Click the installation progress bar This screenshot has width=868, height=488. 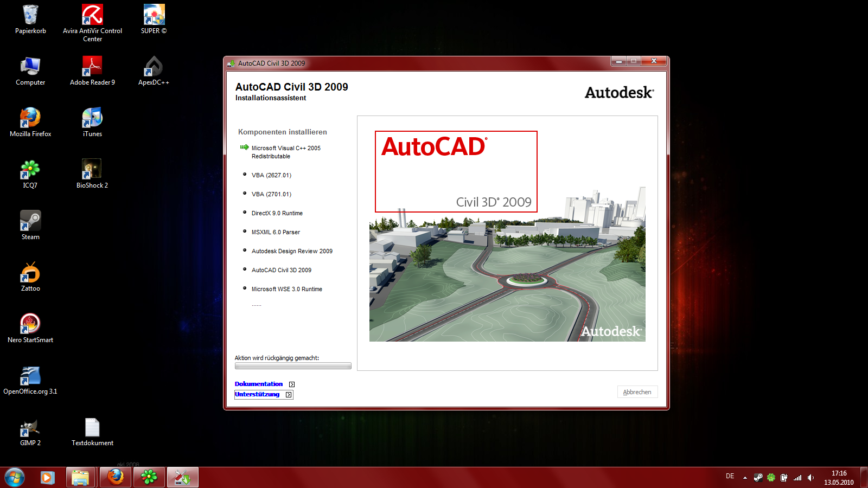293,366
